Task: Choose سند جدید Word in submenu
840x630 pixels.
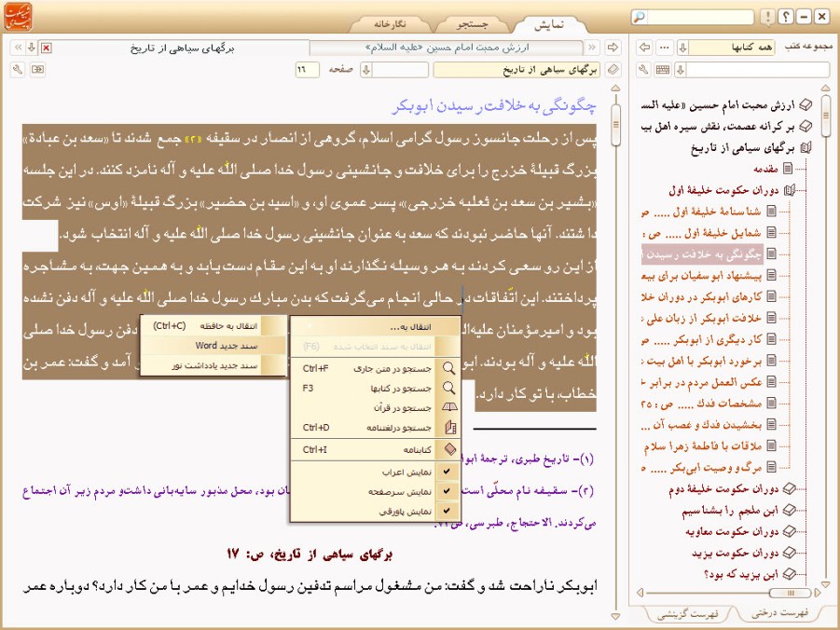Action: pyautogui.click(x=213, y=346)
